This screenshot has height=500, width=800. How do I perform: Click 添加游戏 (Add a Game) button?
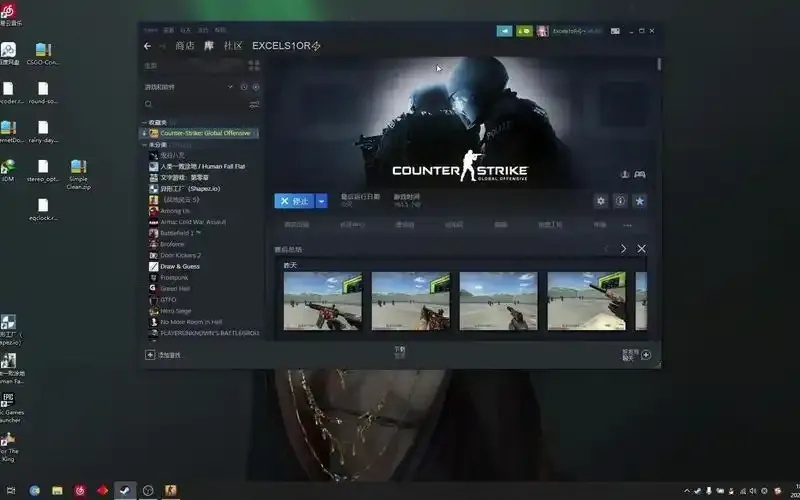[x=163, y=355]
